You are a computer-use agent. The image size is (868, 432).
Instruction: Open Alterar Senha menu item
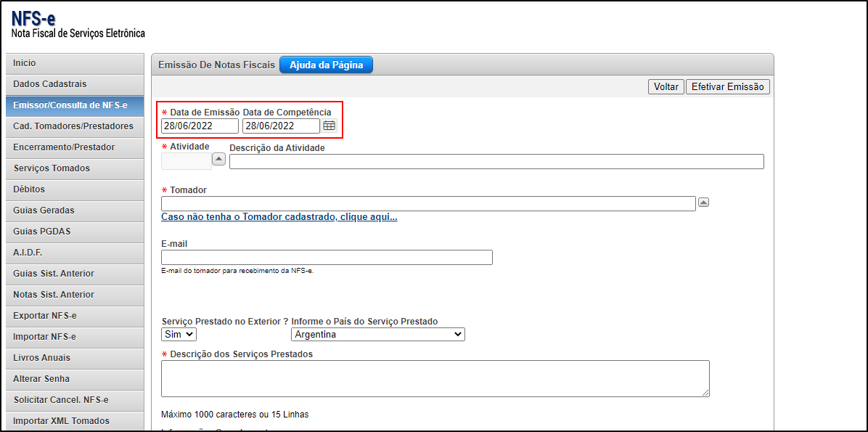(41, 379)
